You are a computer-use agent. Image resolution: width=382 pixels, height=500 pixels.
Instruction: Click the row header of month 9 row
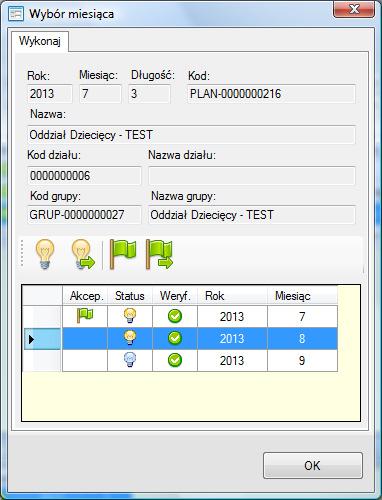click(x=42, y=361)
